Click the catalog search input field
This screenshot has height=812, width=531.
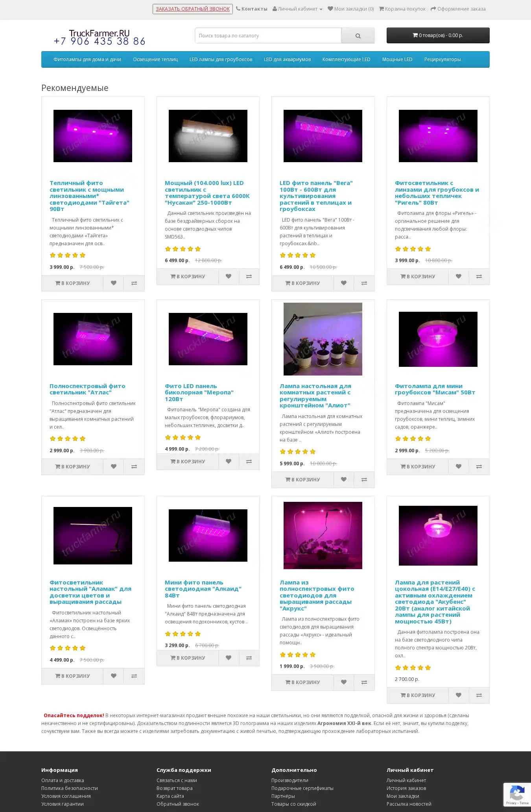click(x=268, y=35)
